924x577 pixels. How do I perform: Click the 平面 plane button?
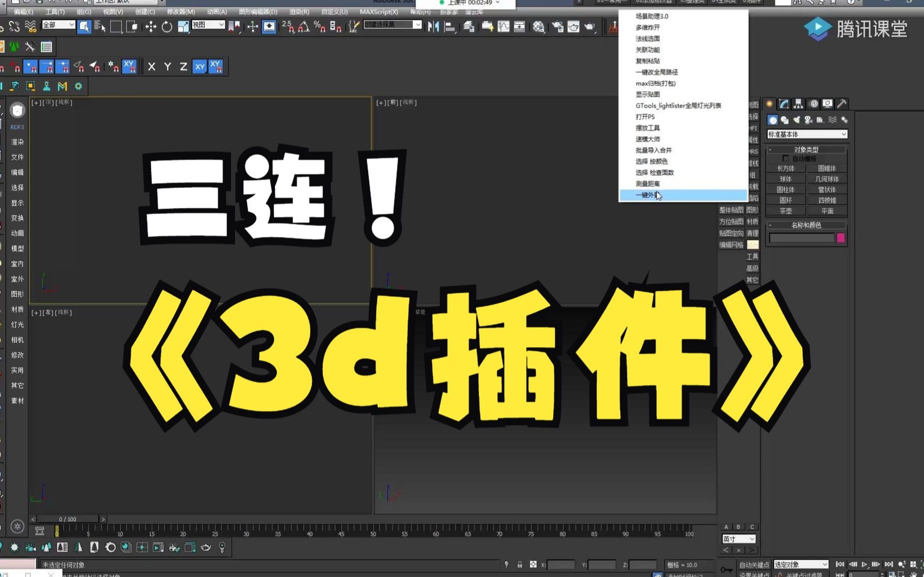coord(827,211)
